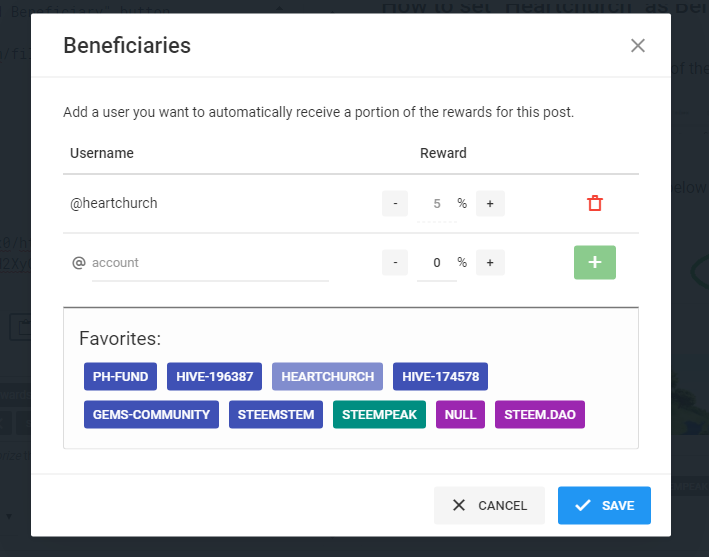Click the account username input field

(x=210, y=263)
